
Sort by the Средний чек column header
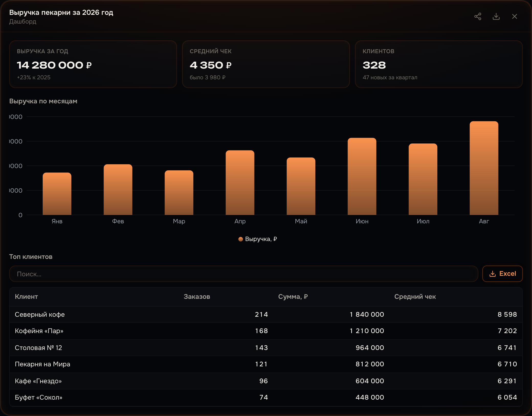click(415, 297)
